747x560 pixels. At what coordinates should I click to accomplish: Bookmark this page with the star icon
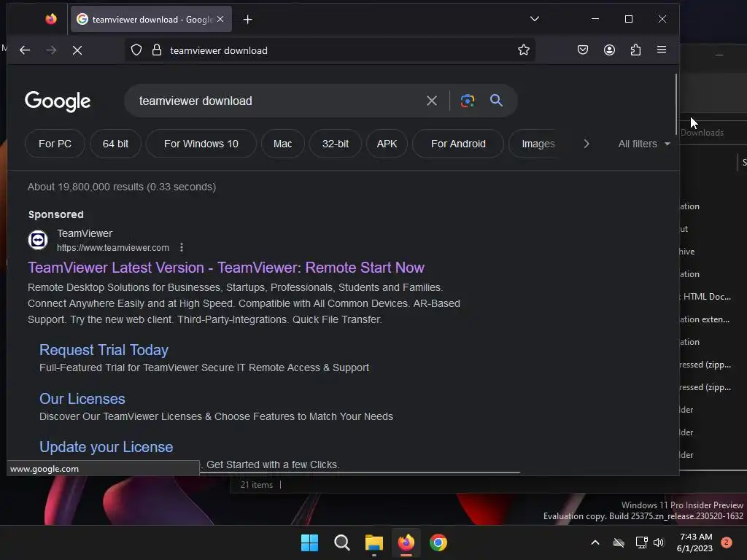[524, 50]
